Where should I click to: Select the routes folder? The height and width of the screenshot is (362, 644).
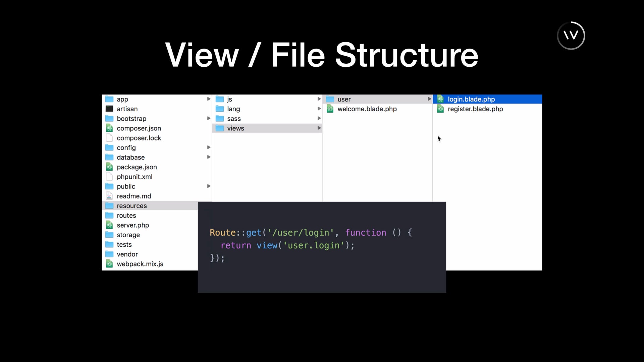(126, 215)
